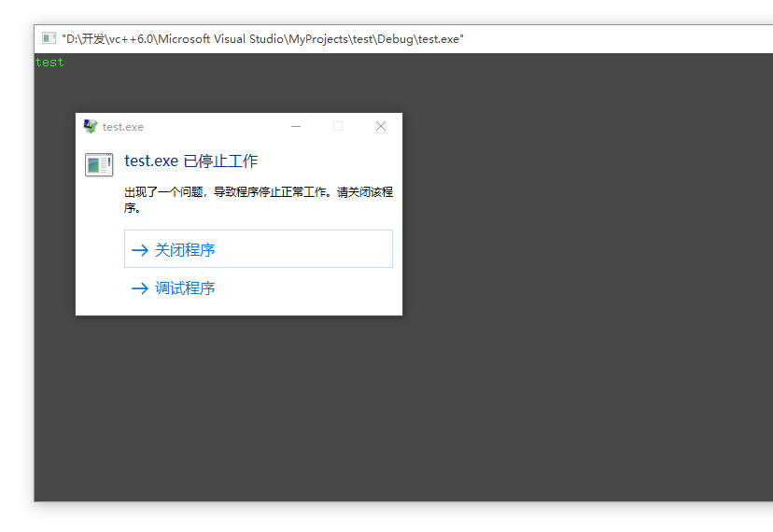The width and height of the screenshot is (773, 532).
Task: Click the test.exe dialog title icon
Action: pyautogui.click(x=91, y=126)
